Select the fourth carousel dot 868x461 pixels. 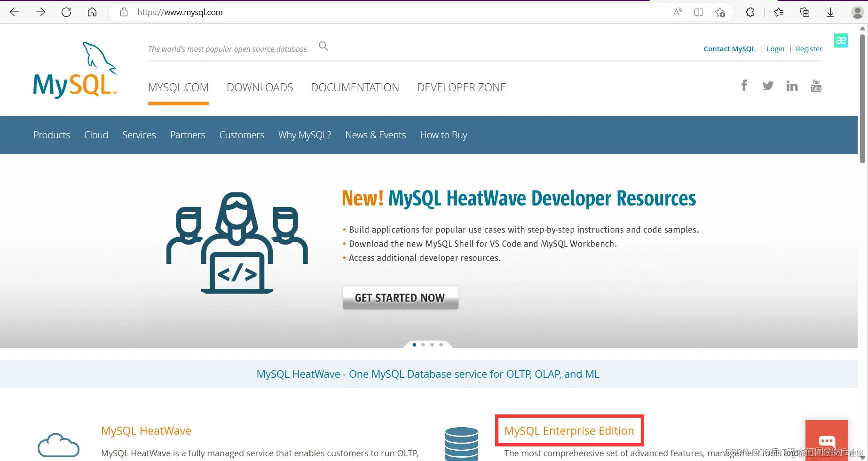pyautogui.click(x=441, y=345)
